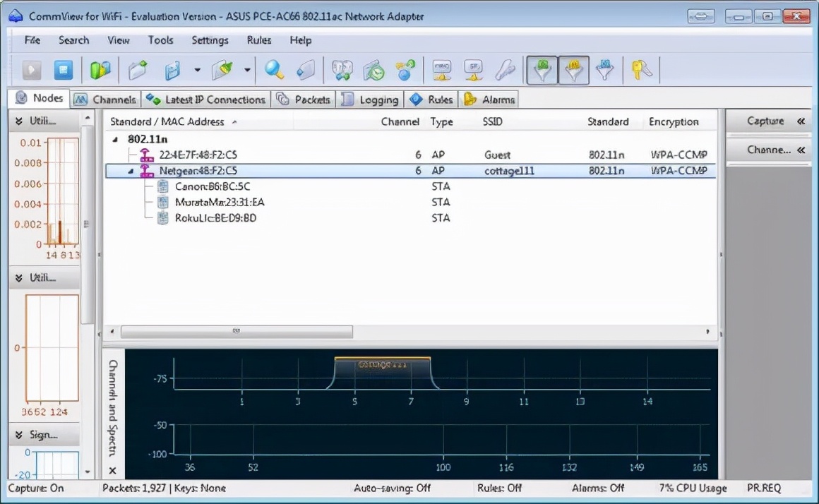Screen dimensions: 819x504
Task: Click the Start Capture play button
Action: point(32,69)
